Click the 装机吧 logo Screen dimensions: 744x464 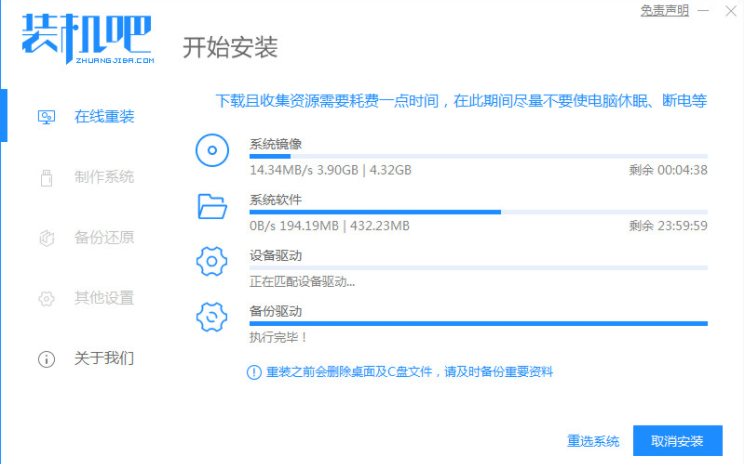[x=86, y=37]
